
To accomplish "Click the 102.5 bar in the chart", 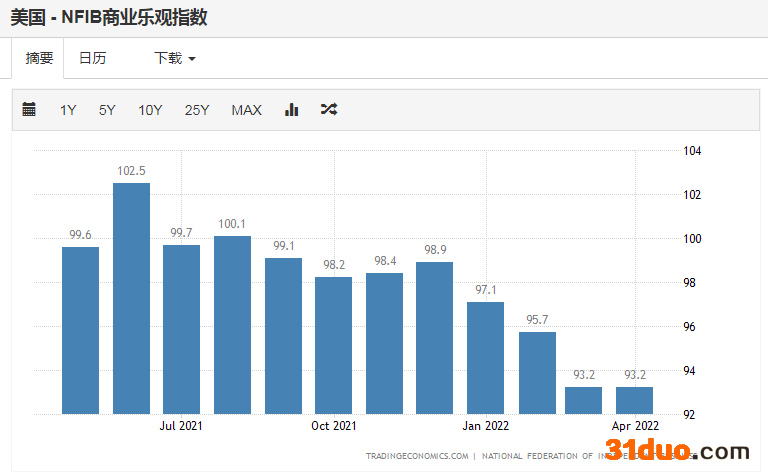I will [x=131, y=299].
